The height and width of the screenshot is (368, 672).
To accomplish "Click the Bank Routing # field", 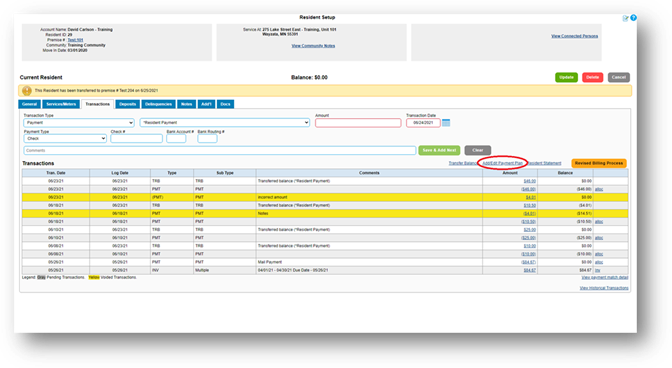I will click(207, 138).
